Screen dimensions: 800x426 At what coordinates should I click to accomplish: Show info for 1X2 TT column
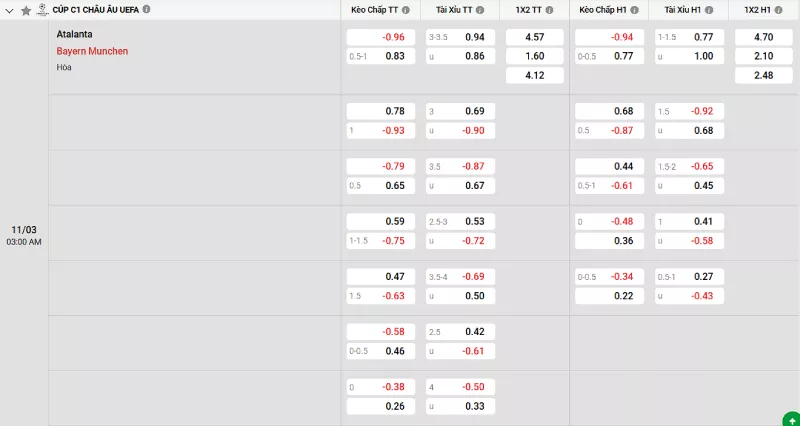pyautogui.click(x=552, y=10)
